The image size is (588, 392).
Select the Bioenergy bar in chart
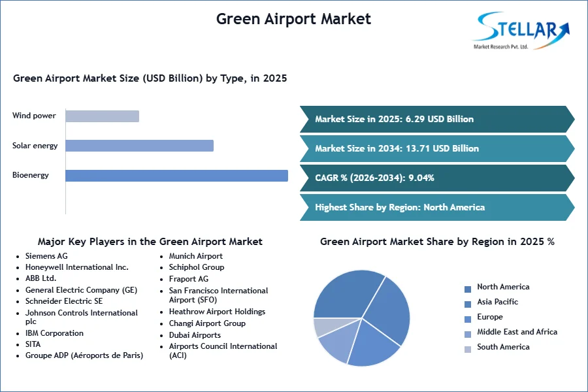(x=176, y=176)
